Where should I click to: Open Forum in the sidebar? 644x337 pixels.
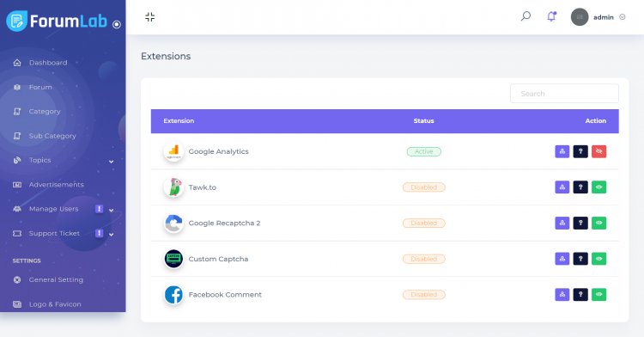40,87
